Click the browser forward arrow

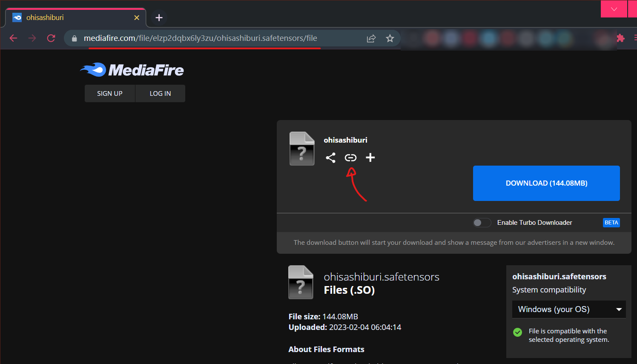coord(32,38)
